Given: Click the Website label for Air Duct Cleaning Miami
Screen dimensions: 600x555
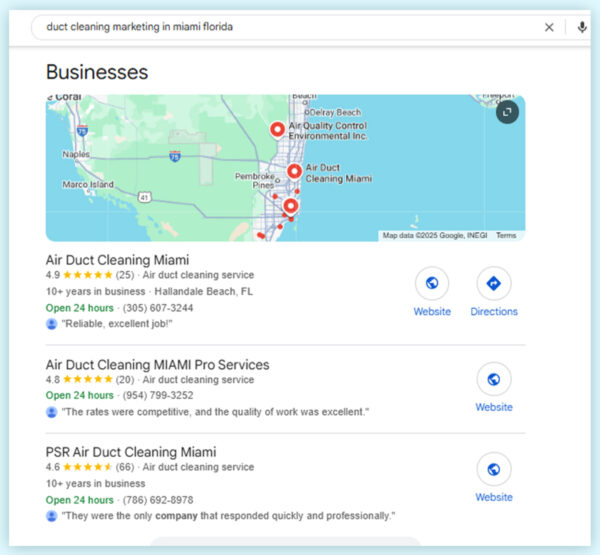Looking at the screenshot, I should [432, 312].
